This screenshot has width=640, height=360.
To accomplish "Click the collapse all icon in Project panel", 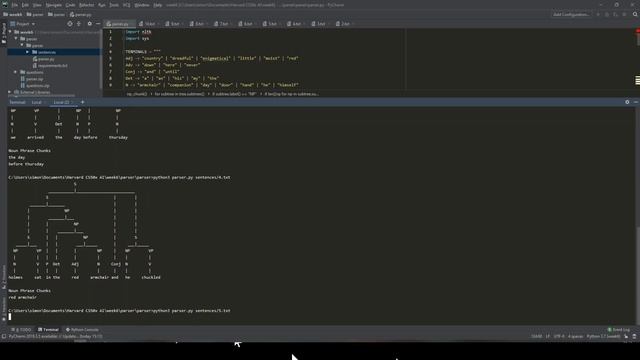I will coord(79,24).
